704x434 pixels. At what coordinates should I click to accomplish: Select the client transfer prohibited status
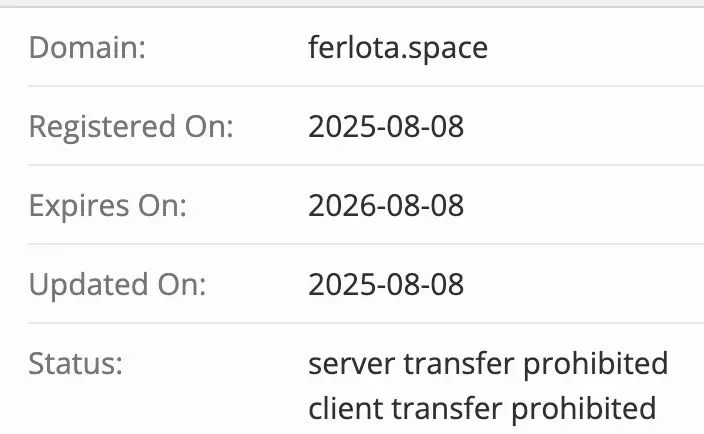point(482,408)
